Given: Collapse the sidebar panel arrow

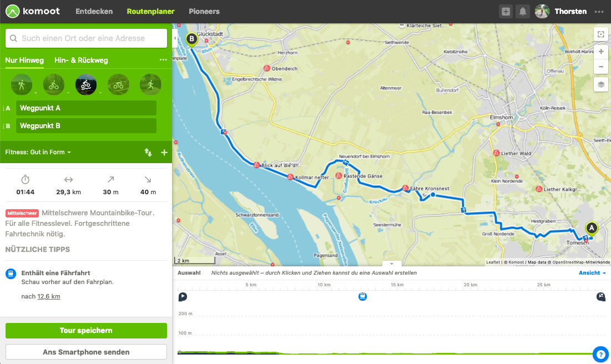Looking at the screenshot, I should pos(175,38).
